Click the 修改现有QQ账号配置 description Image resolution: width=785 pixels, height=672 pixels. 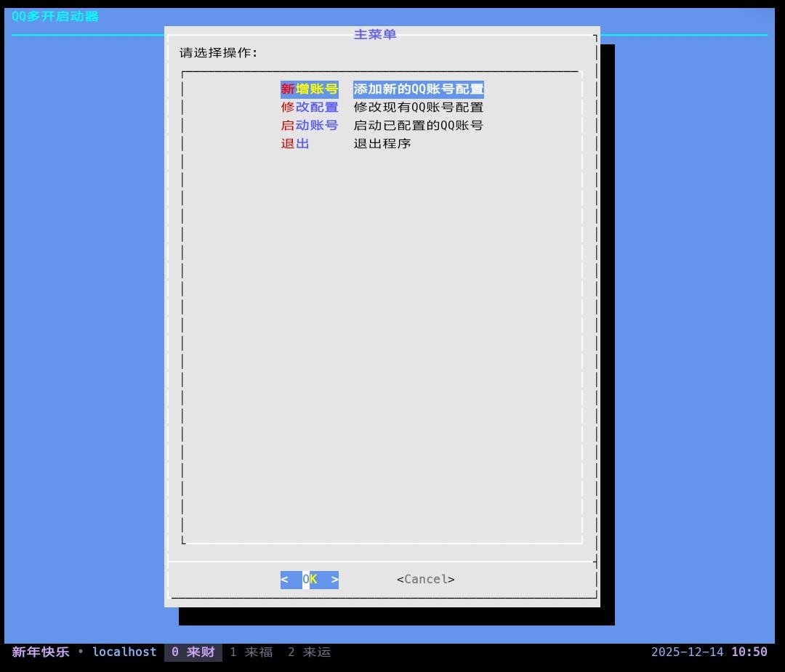point(419,108)
